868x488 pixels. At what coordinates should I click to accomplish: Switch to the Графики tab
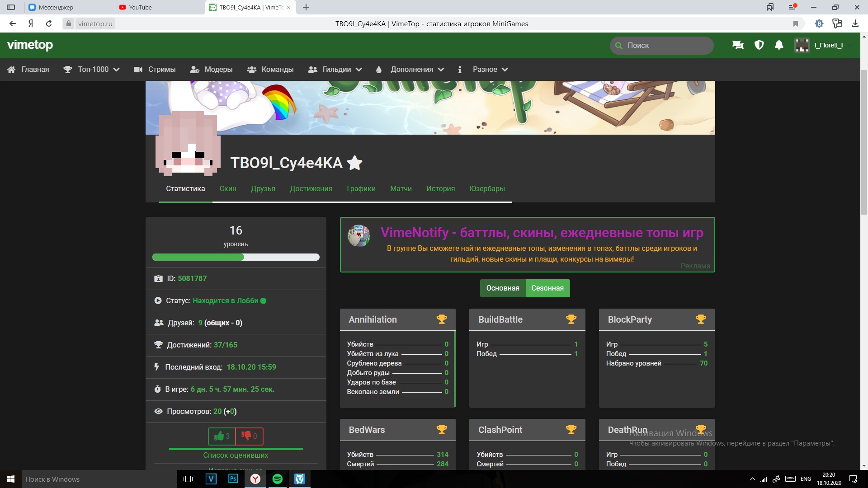point(361,188)
